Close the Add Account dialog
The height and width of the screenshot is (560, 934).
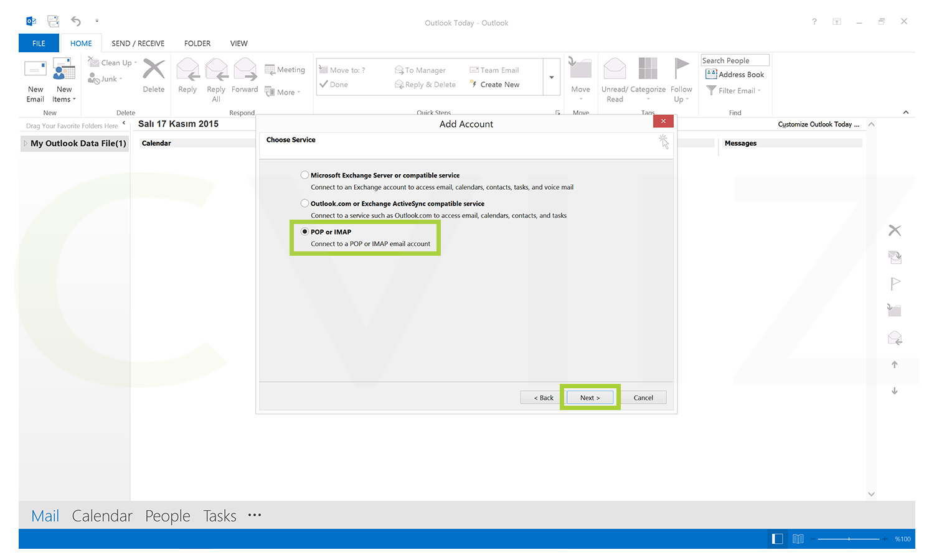point(663,121)
